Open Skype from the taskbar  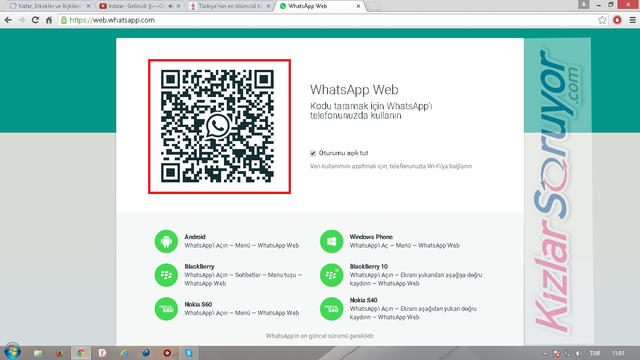tap(189, 353)
